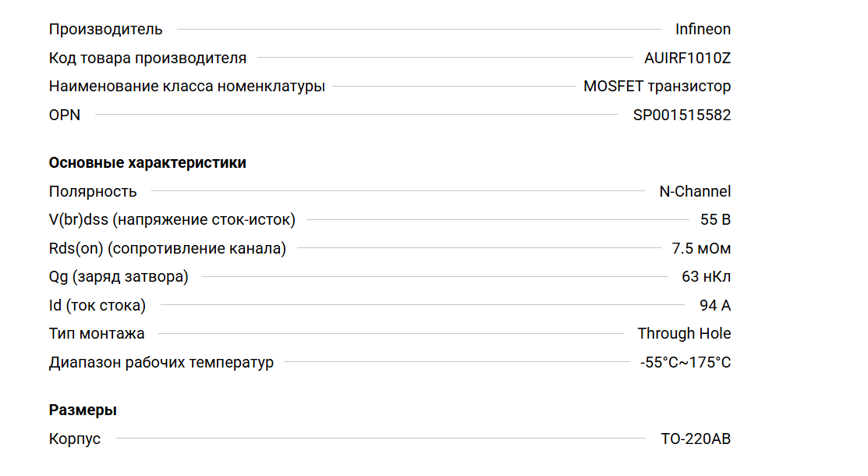Click the Диапазон рабочих температур label
Viewport: 868px width, 476px height.
pyautogui.click(x=161, y=363)
